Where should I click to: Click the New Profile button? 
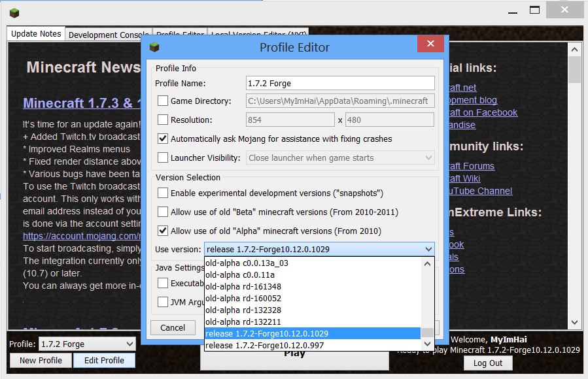(41, 360)
